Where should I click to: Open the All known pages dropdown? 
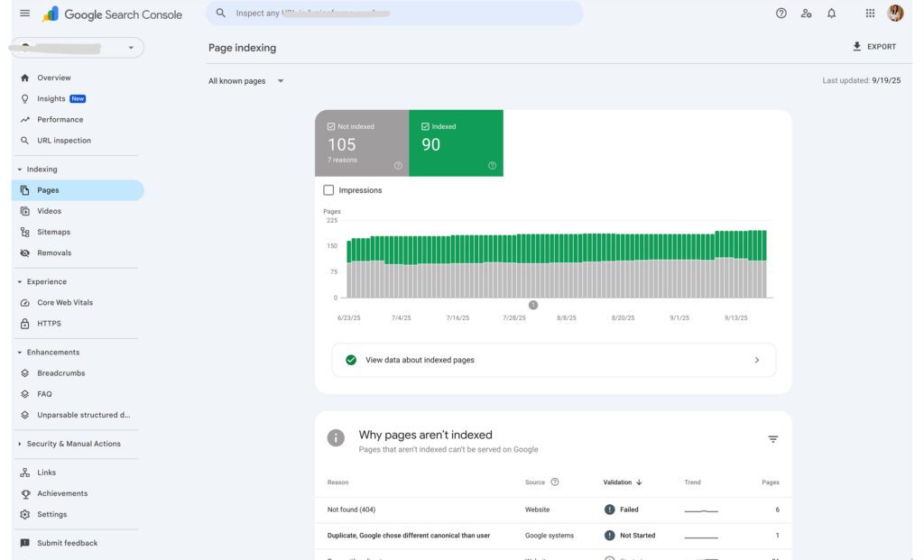tap(245, 81)
